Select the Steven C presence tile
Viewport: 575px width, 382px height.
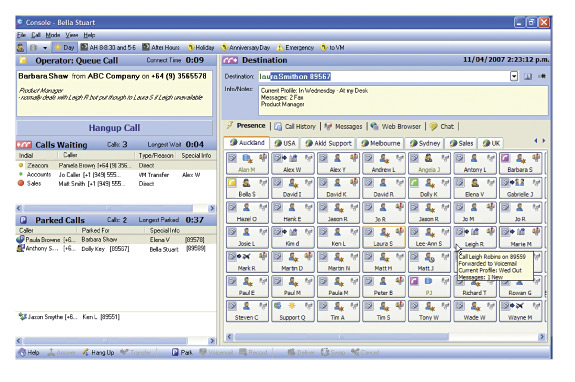click(x=247, y=311)
